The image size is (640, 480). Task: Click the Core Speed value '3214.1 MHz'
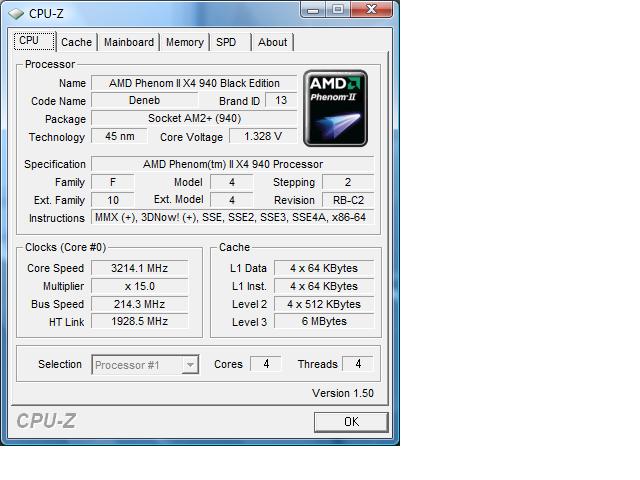(140, 268)
